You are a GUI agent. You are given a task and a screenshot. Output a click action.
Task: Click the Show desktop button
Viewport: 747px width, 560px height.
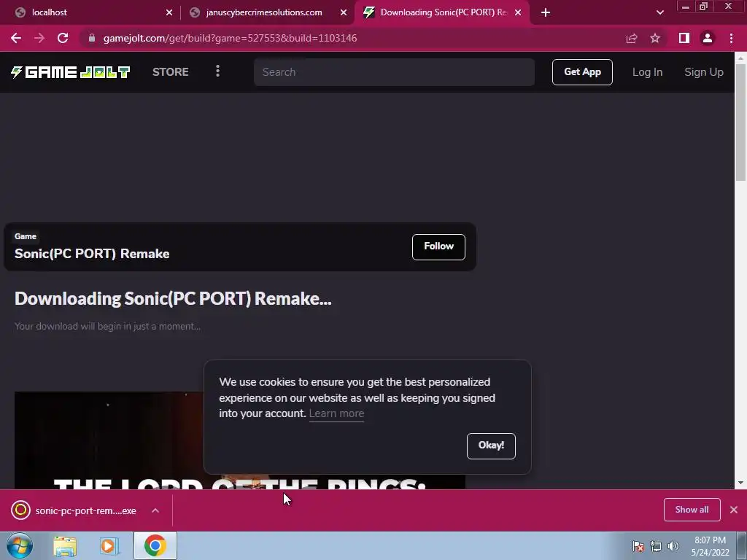pos(742,545)
